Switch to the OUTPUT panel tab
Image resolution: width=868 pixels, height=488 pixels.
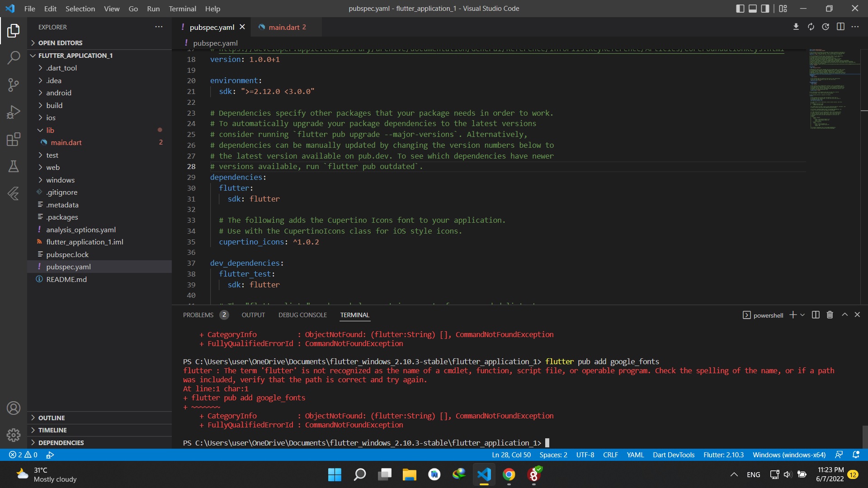coord(253,315)
